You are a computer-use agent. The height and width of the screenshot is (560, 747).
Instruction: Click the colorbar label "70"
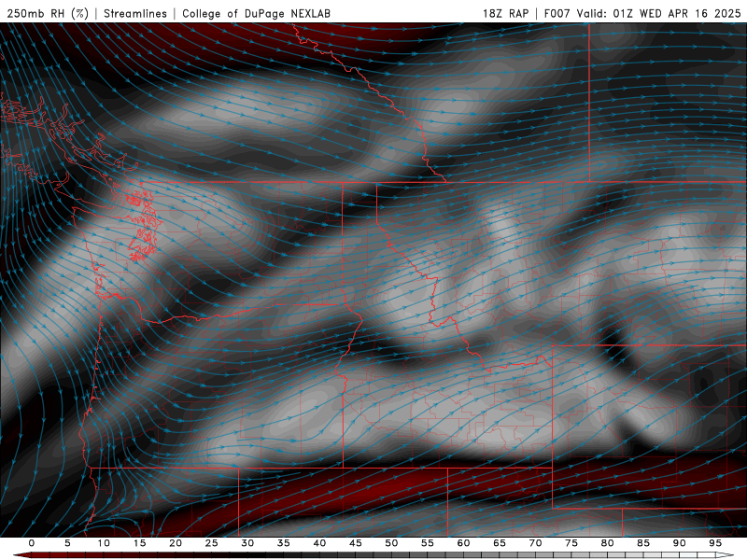(x=535, y=543)
